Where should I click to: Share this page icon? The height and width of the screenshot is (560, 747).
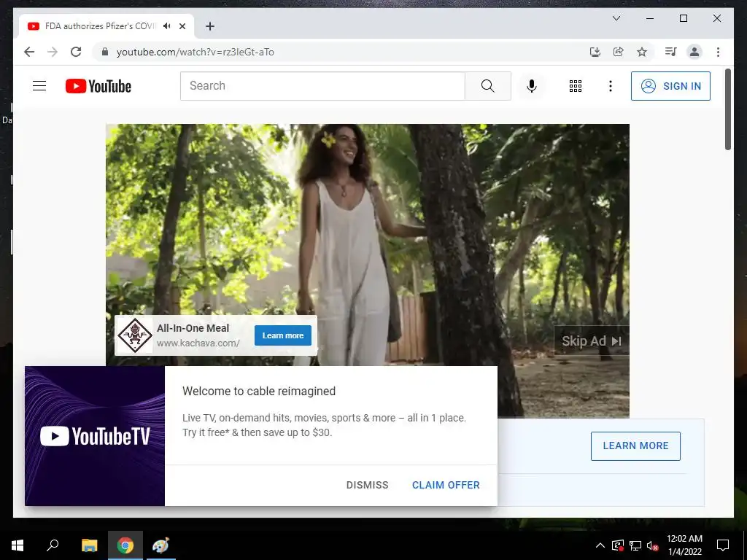coord(619,52)
